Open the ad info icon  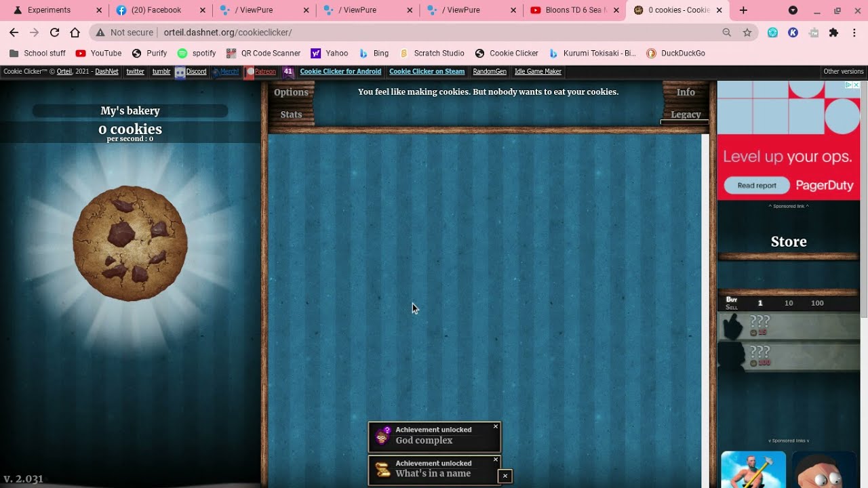tap(848, 85)
